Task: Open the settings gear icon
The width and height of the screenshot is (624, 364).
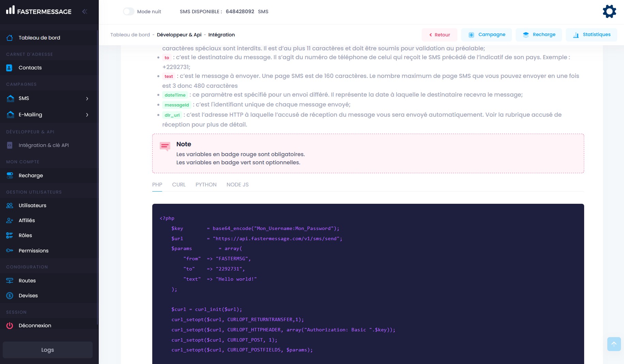Action: point(609,12)
